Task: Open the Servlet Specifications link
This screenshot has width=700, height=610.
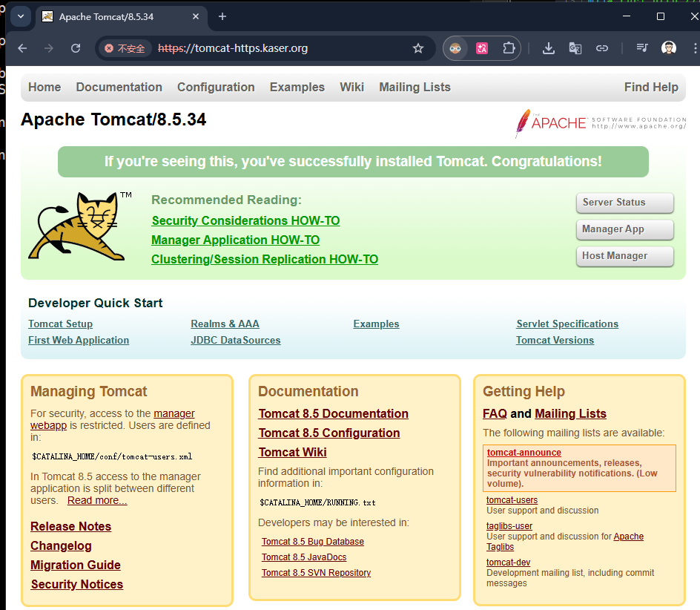Action: 567,324
